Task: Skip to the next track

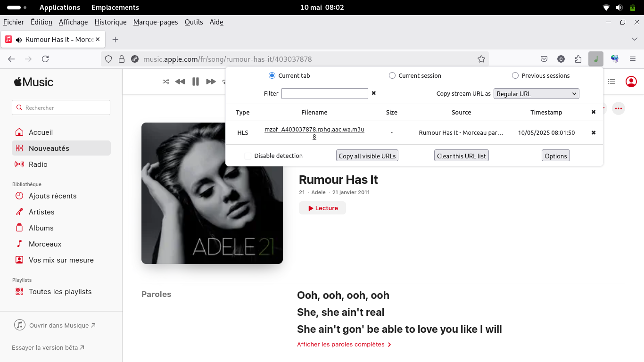Action: (211, 82)
